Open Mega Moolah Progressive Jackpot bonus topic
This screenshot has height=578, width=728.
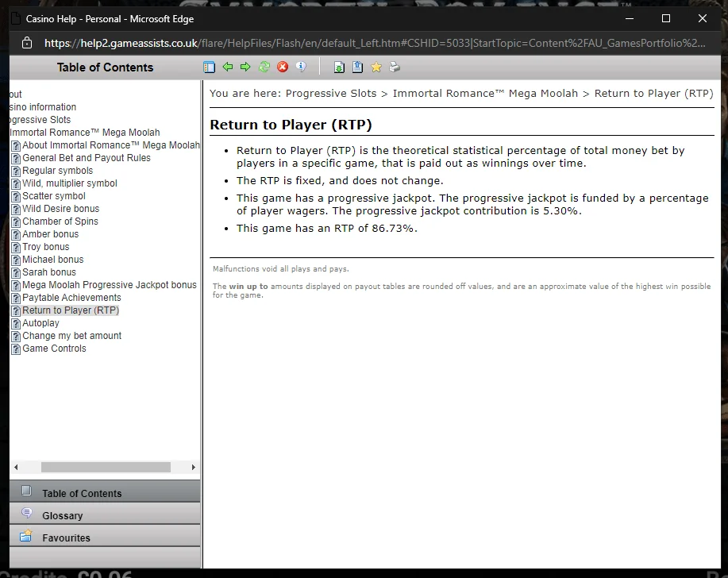click(x=110, y=284)
